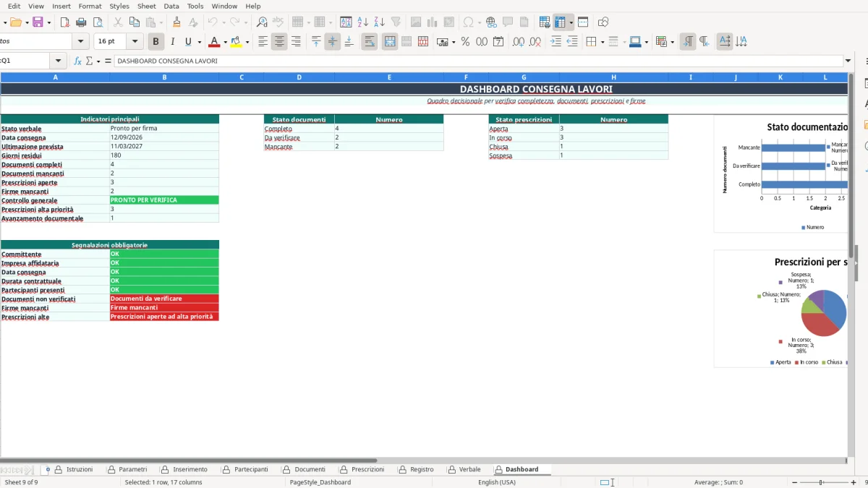Click the Insert Hyperlink icon
Screen dimensions: 868x488
coord(491,22)
